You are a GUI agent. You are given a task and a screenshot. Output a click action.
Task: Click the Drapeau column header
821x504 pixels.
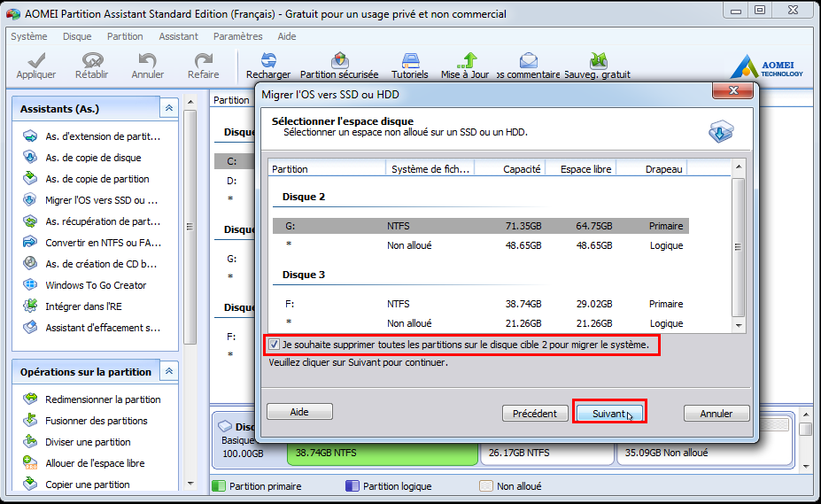coord(652,168)
